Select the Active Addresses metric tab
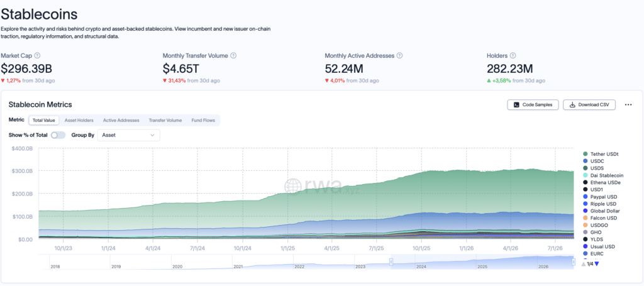 (121, 120)
